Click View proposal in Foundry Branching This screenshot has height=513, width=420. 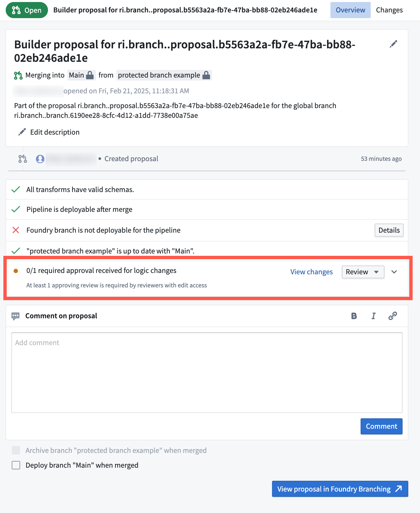(x=339, y=489)
